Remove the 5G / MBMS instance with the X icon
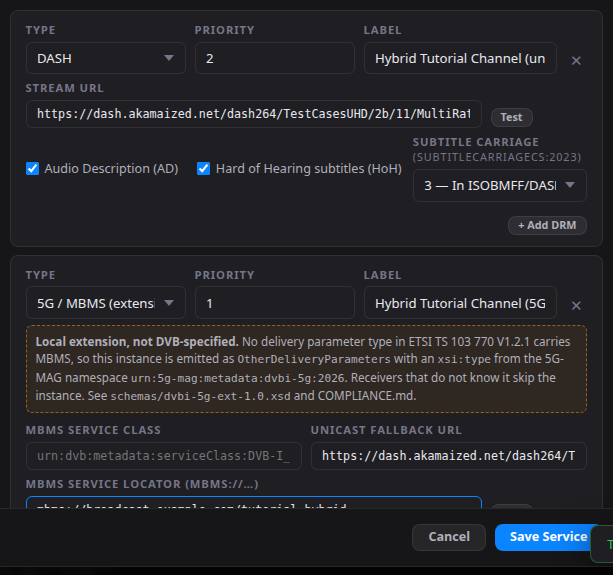Image resolution: width=613 pixels, height=575 pixels. pos(576,305)
